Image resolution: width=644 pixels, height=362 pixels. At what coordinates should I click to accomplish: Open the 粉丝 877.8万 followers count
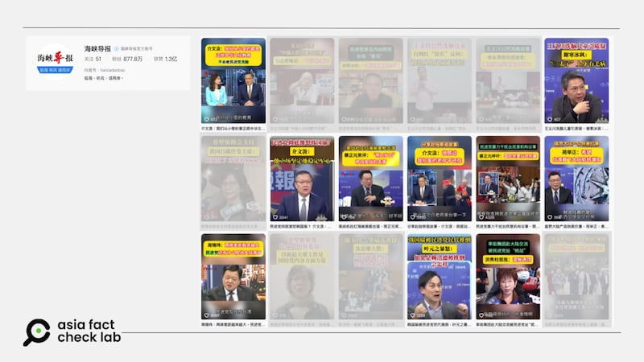click(x=127, y=59)
